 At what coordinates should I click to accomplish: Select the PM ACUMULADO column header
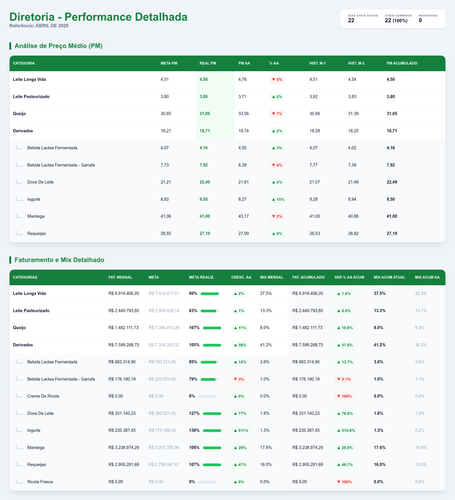[402, 63]
